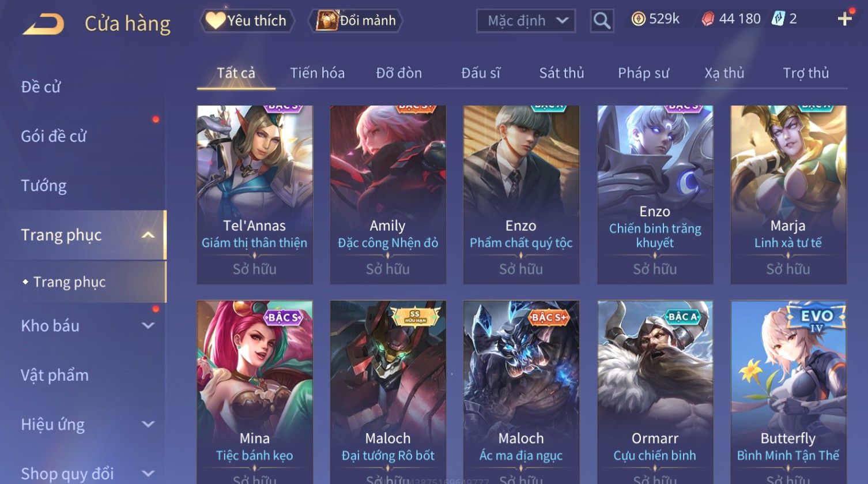Viewport: 868px width, 484px height.
Task: Open Yêu thích heart favorites
Action: pyautogui.click(x=247, y=21)
